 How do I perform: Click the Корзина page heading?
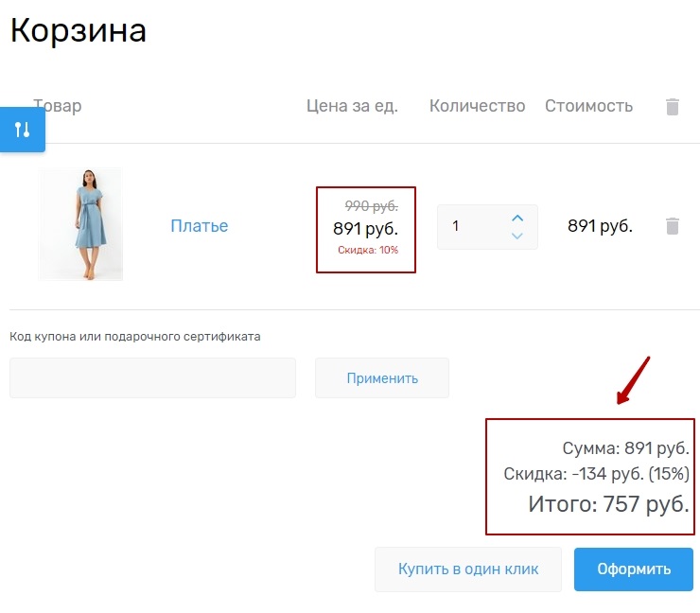[x=79, y=31]
